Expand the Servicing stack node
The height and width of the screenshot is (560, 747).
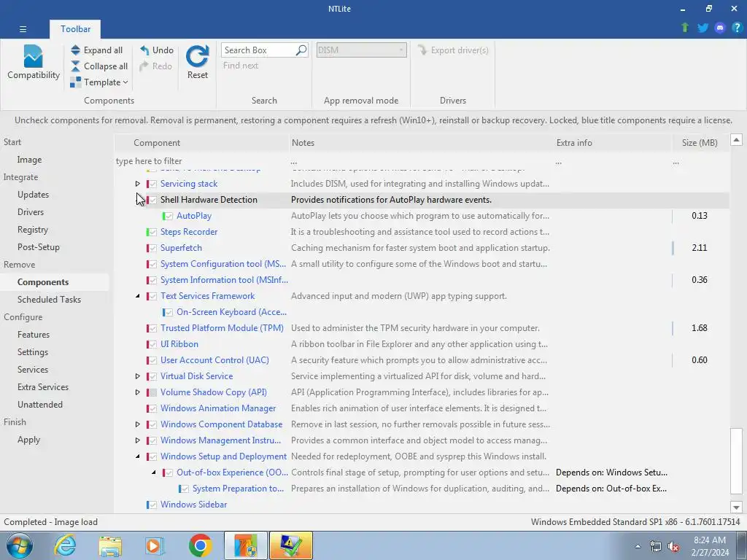tap(138, 183)
